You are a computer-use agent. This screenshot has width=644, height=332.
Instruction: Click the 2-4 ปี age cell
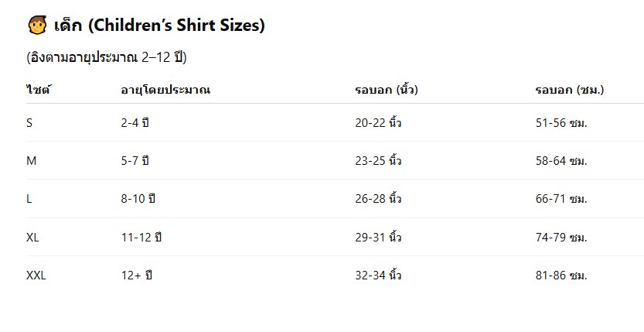(135, 122)
